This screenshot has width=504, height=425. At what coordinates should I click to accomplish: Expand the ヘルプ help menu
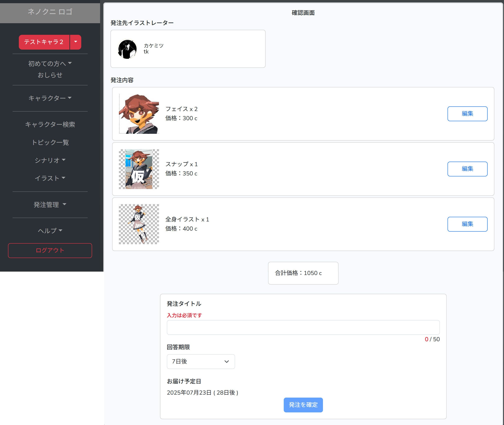[x=50, y=231]
